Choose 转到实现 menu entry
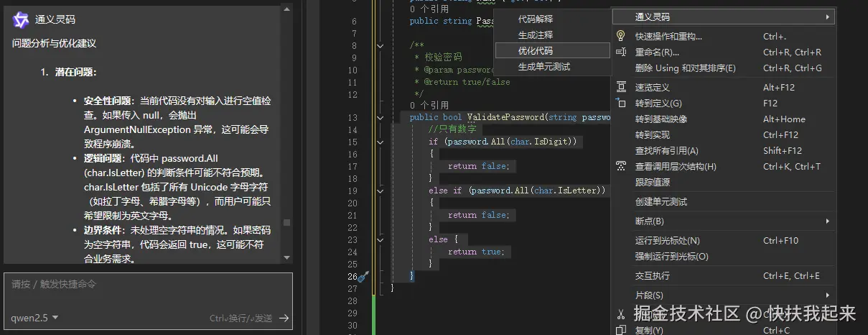This screenshot has height=335, width=868. [724, 135]
